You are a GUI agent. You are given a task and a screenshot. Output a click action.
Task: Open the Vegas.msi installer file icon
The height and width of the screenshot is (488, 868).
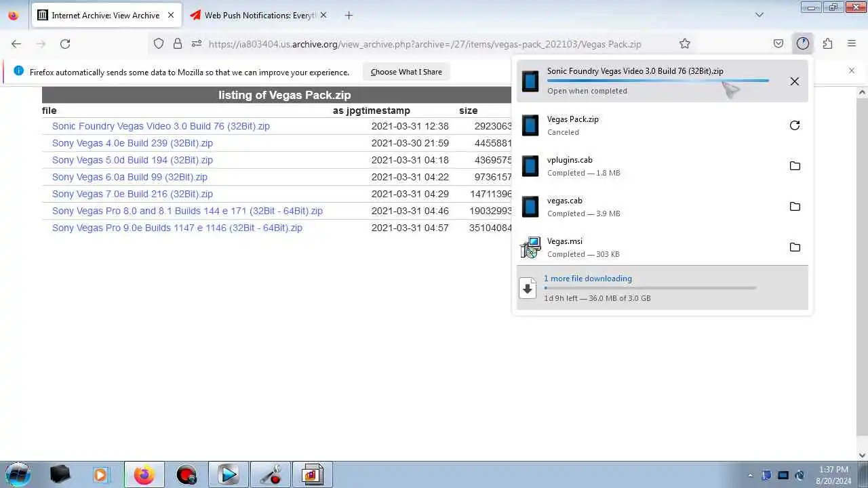[530, 247]
